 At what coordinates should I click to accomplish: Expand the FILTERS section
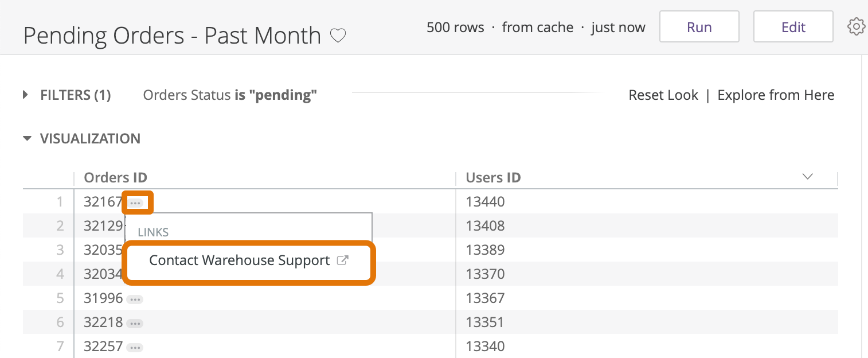(26, 95)
